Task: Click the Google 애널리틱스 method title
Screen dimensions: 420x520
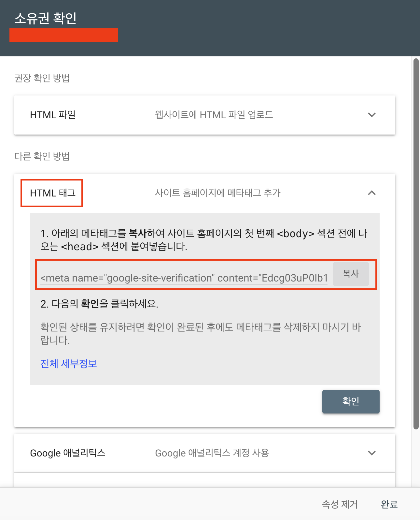Action: pos(68,453)
